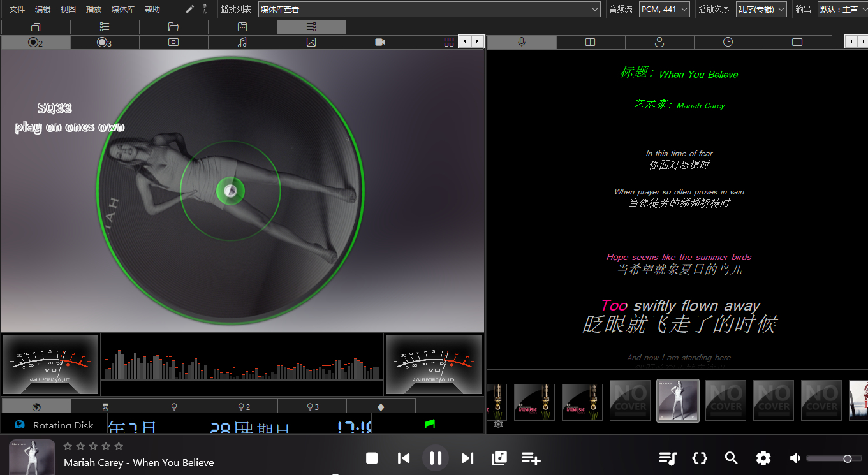Open the 播放 menu

[94, 9]
